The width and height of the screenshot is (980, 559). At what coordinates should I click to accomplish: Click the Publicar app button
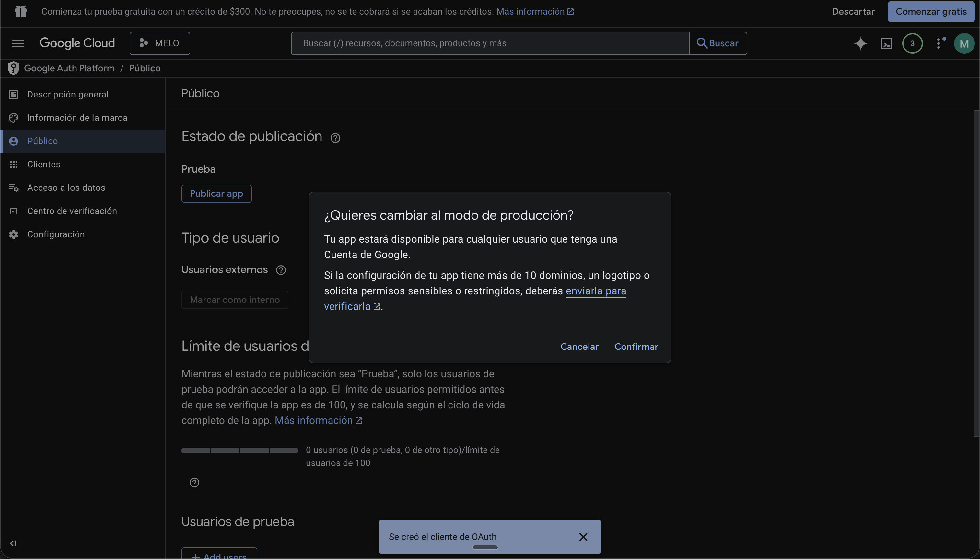pyautogui.click(x=216, y=193)
